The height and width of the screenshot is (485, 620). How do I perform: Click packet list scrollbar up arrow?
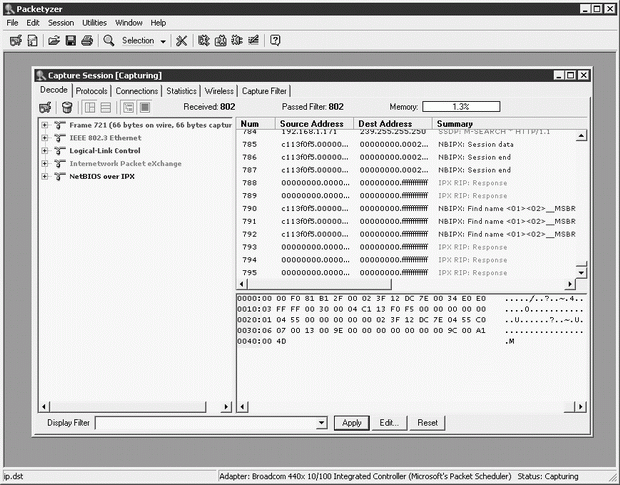[x=581, y=136]
